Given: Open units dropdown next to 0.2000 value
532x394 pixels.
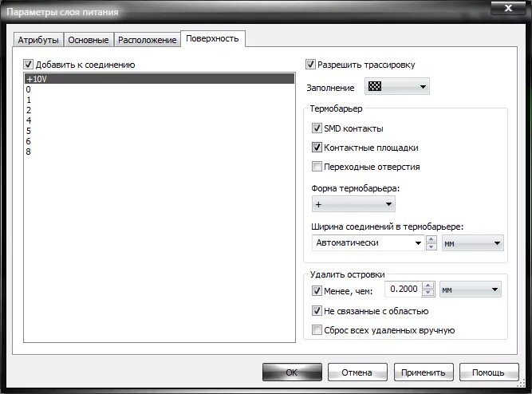Looking at the screenshot, I should (x=471, y=290).
